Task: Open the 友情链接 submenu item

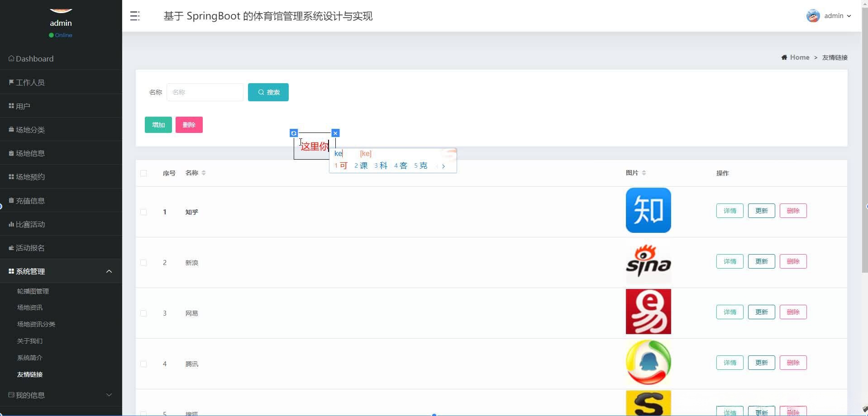Action: (30, 374)
